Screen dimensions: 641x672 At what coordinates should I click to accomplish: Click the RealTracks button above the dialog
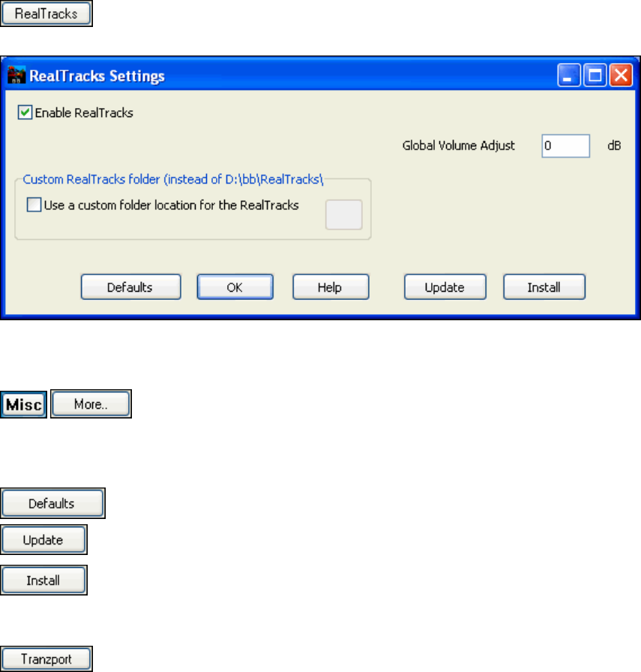point(46,13)
